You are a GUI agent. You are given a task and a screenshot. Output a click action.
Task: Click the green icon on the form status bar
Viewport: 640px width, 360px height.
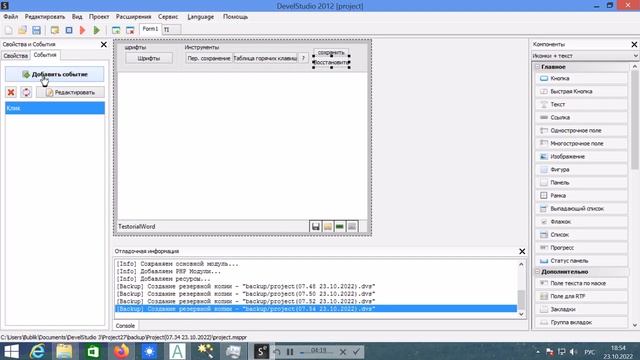(340, 227)
